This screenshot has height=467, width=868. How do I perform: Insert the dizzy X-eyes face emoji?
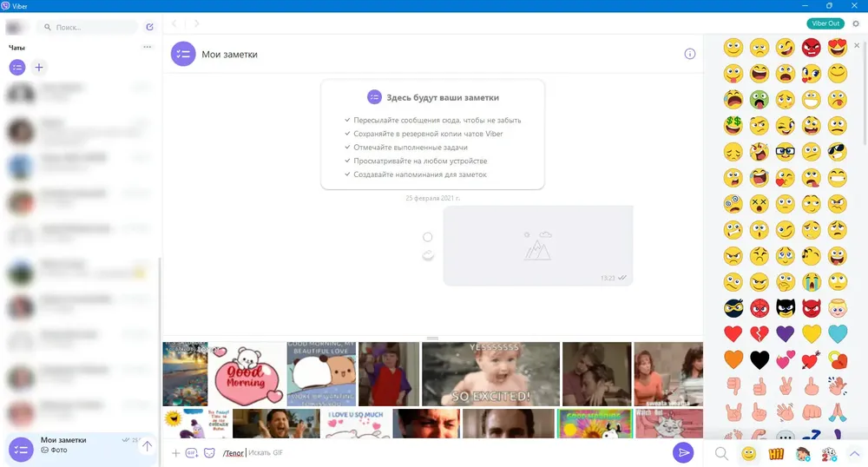coord(759,204)
